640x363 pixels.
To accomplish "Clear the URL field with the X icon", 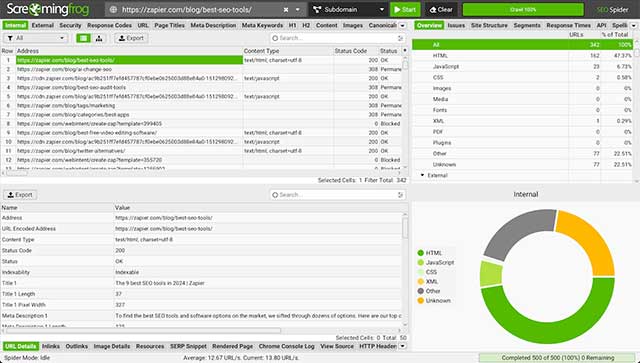I will pos(286,9).
